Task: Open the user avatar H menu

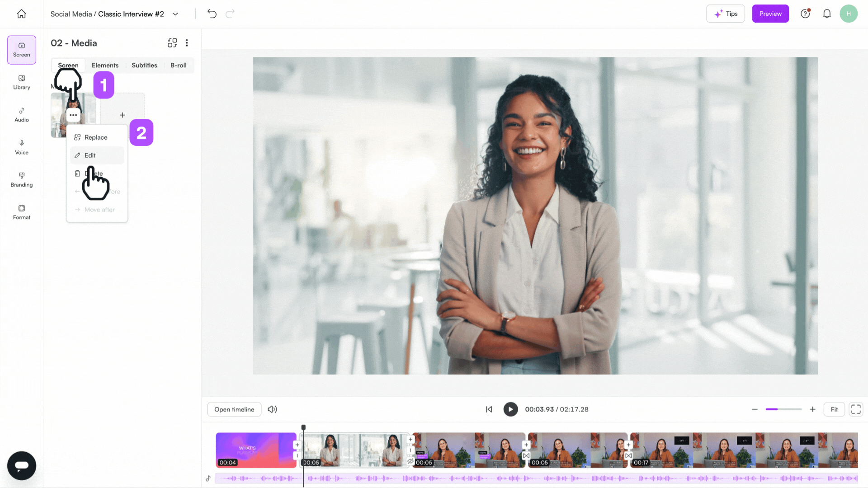Action: pyautogui.click(x=849, y=14)
